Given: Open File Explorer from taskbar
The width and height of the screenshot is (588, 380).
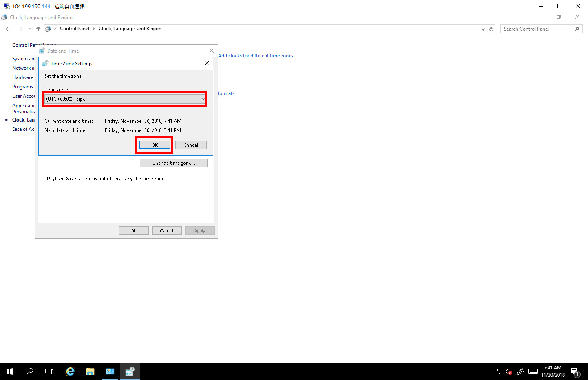Looking at the screenshot, I should (90, 371).
